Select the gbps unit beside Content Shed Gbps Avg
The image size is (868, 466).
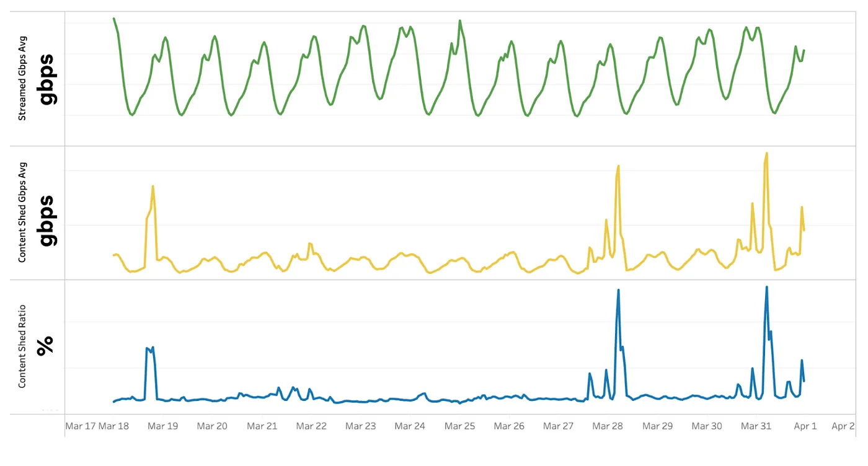coord(46,221)
